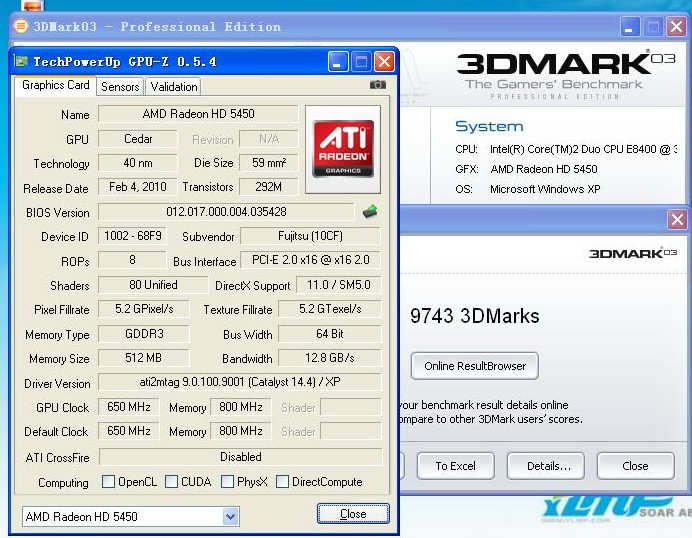The width and height of the screenshot is (692, 538).
Task: Close the GPU-Z window with red X
Action: coord(384,61)
